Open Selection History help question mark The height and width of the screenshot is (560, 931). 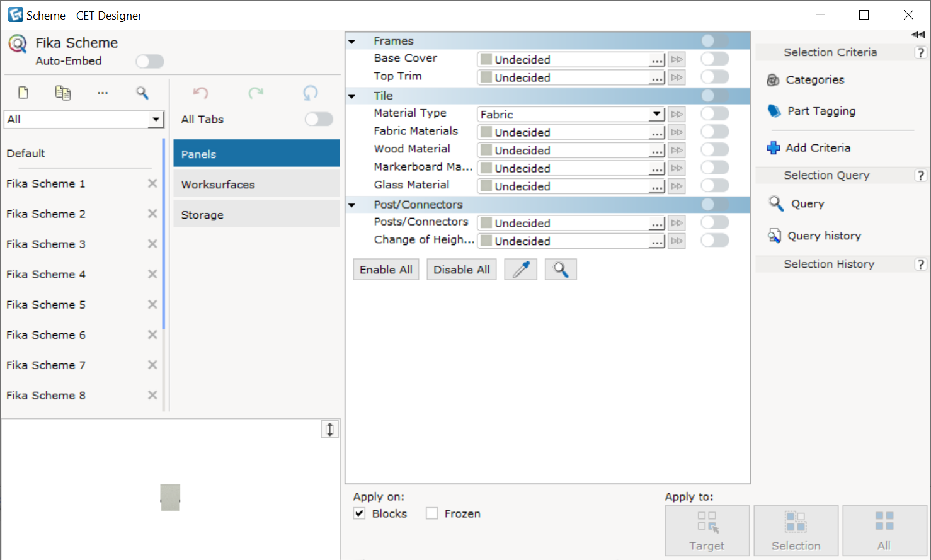point(920,264)
